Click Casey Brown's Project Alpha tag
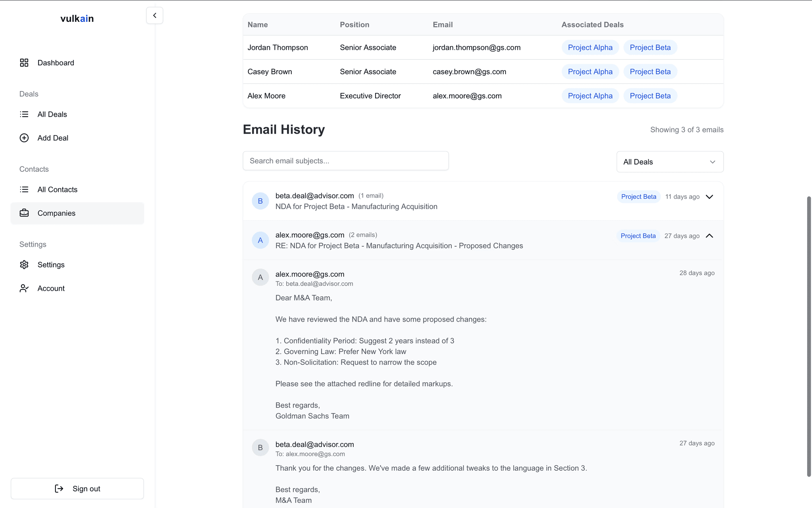Viewport: 812px width, 508px height. click(x=590, y=72)
